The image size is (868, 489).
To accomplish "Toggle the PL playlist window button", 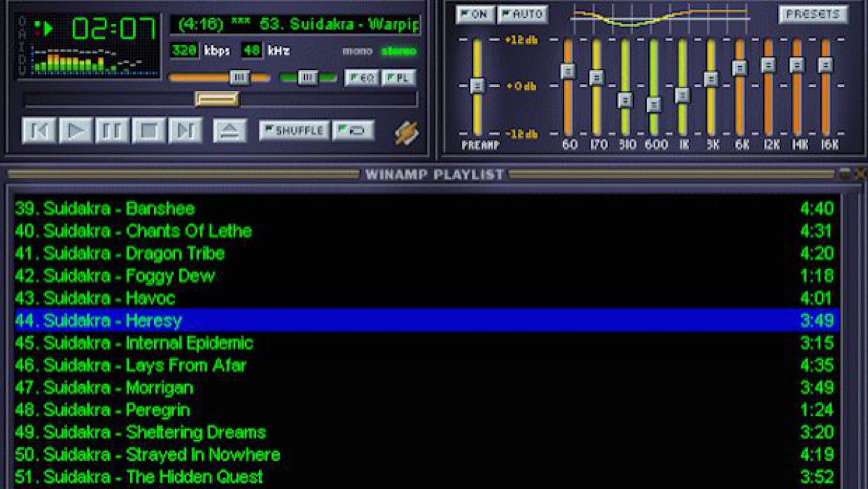I will pos(398,77).
